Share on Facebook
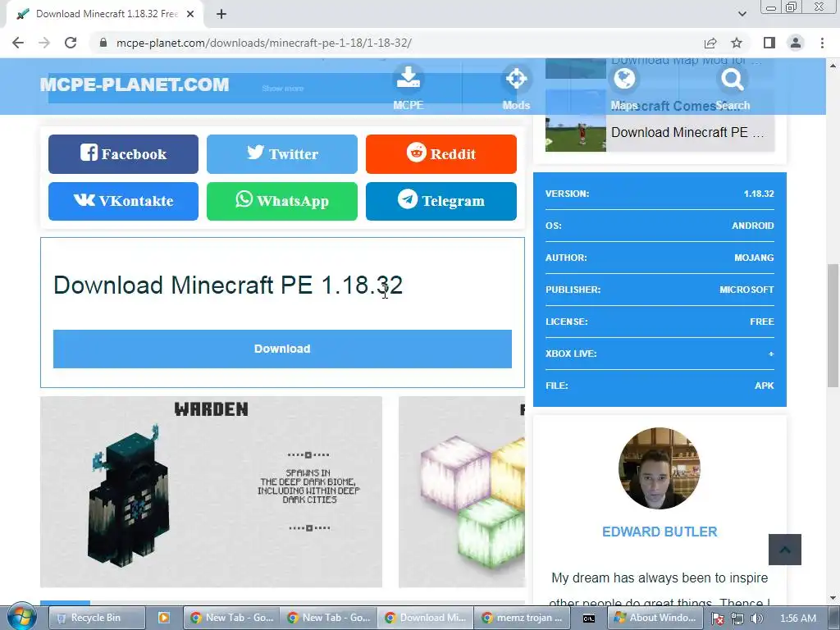This screenshot has height=630, width=840. (x=123, y=153)
